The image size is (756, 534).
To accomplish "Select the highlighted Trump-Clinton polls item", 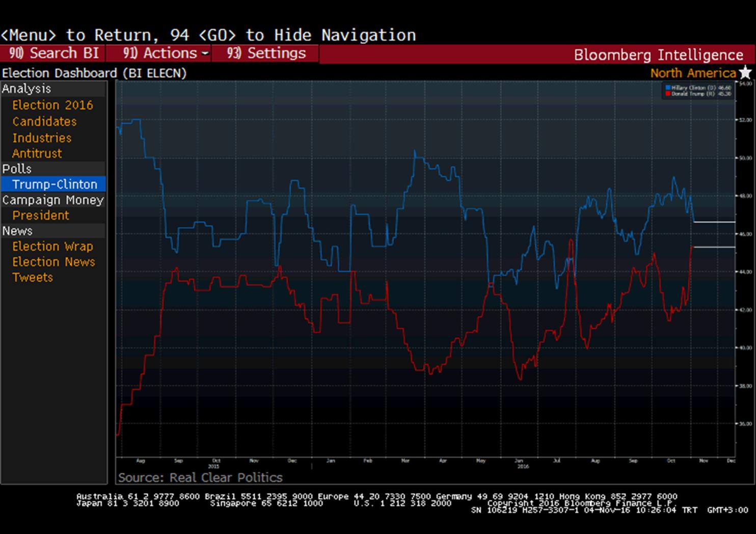I will 53,184.
